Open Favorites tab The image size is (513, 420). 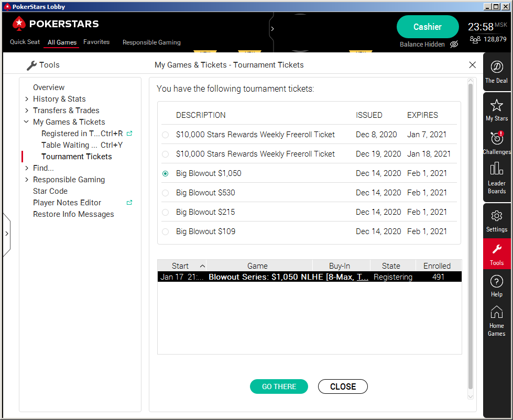pyautogui.click(x=96, y=42)
